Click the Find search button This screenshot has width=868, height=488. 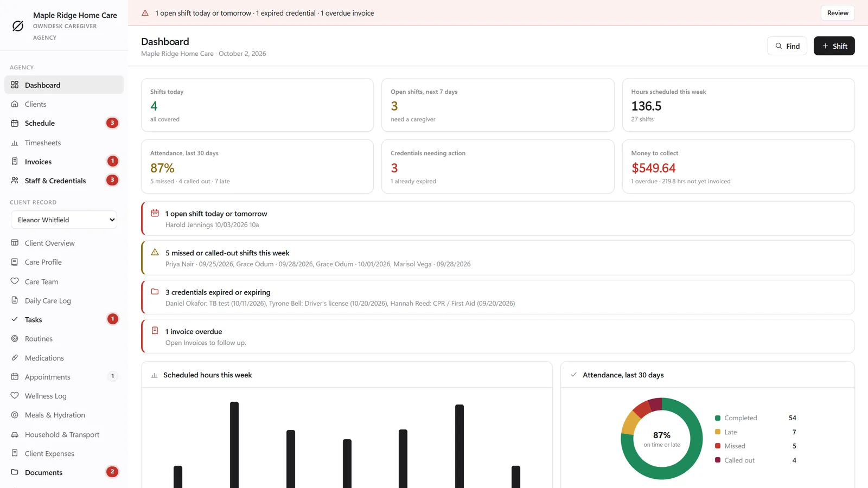click(x=787, y=46)
